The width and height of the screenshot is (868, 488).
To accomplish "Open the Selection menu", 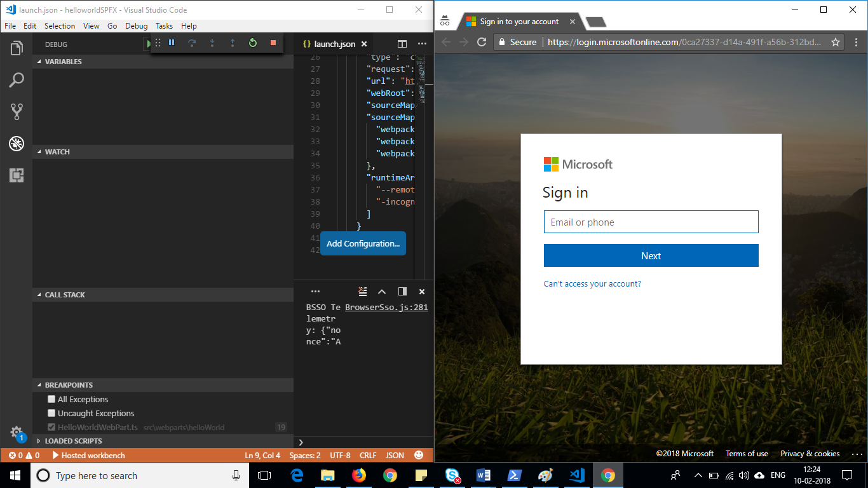I will pyautogui.click(x=60, y=26).
